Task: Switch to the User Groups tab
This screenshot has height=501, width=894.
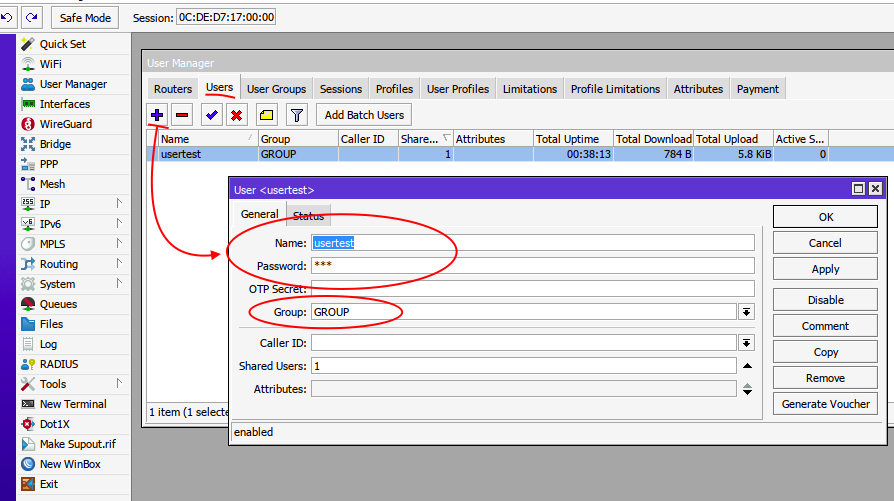Action: (x=277, y=89)
